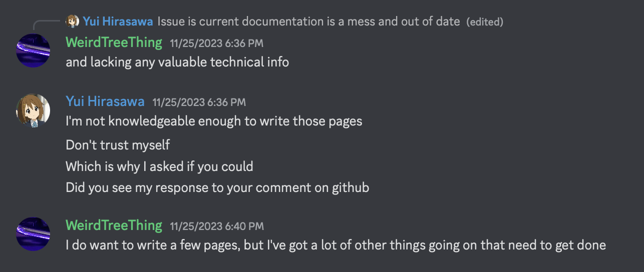Click the 6:36 PM timestamp beside Yui Hirasawa

tap(199, 102)
